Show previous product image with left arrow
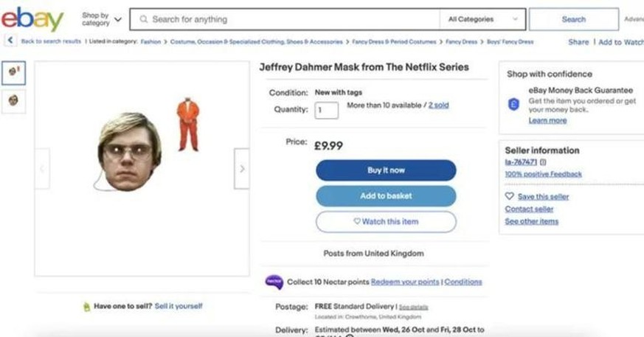The image size is (644, 337). point(42,169)
